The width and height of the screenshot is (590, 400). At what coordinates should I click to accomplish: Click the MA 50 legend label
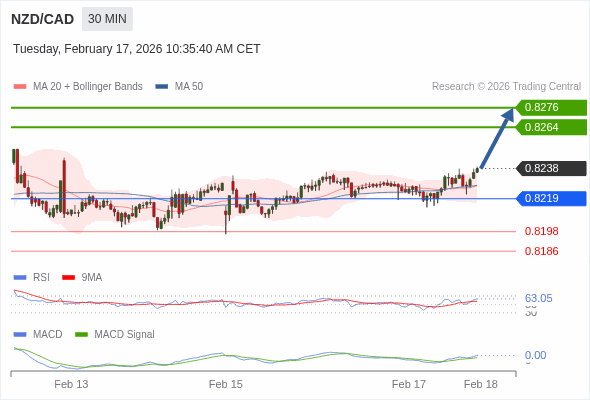[189, 87]
